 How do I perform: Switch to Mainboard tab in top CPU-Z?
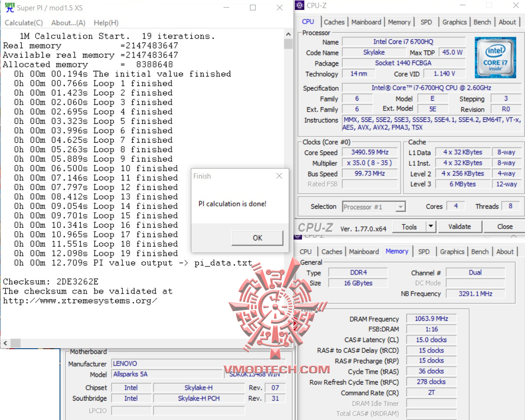366,22
